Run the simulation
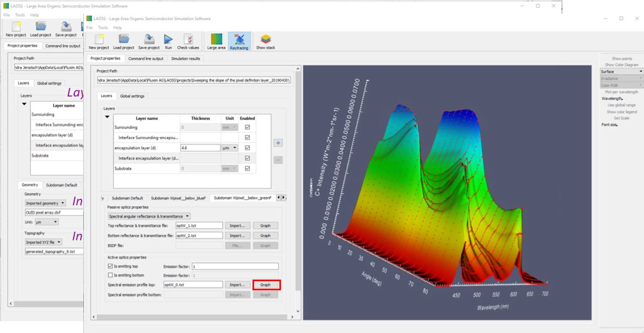The width and height of the screenshot is (644, 333). [x=168, y=41]
